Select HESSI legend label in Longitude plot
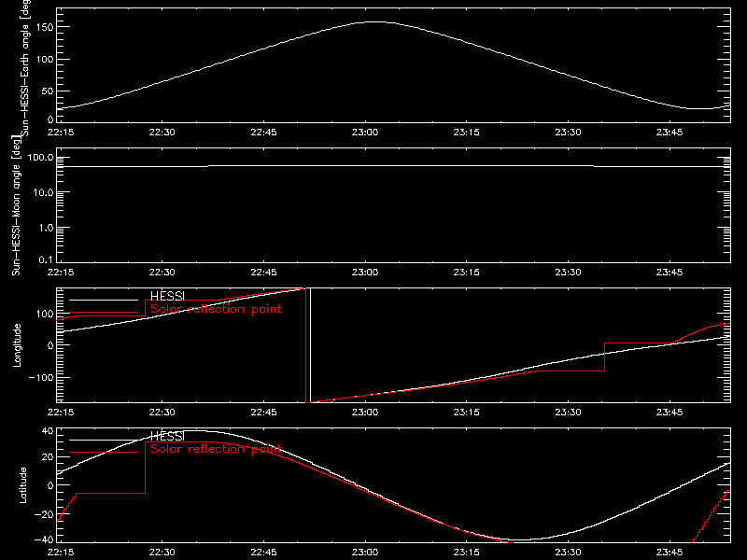This screenshot has height=560, width=747. pos(167,296)
